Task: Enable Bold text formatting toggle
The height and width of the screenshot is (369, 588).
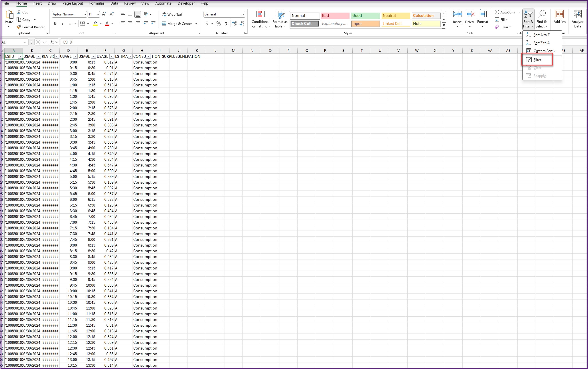Action: (x=56, y=23)
